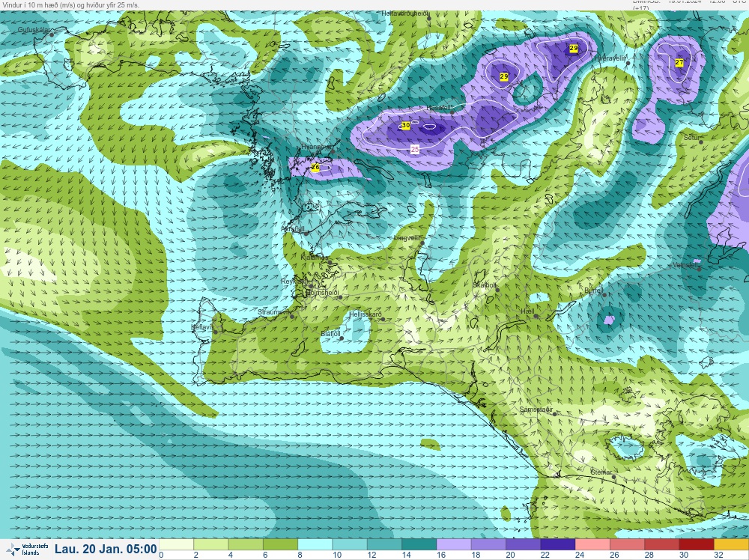Screen dimensions: 749x560
Task: Click the Lau. 20 Jan. 05:00 timestamp
Action: [106, 549]
